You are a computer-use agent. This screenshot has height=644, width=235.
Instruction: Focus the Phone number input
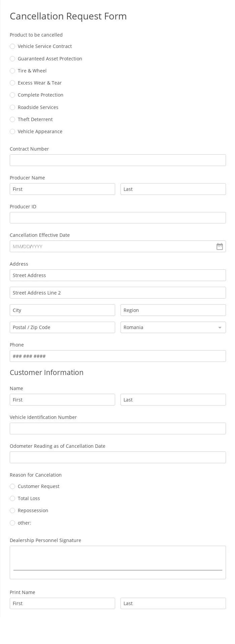click(117, 356)
